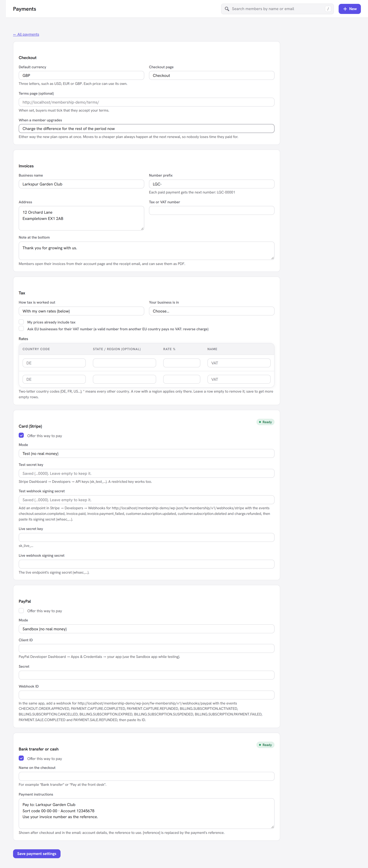The height and width of the screenshot is (868, 368).
Task: Click the sk_live_... hint text
Action: click(x=26, y=546)
